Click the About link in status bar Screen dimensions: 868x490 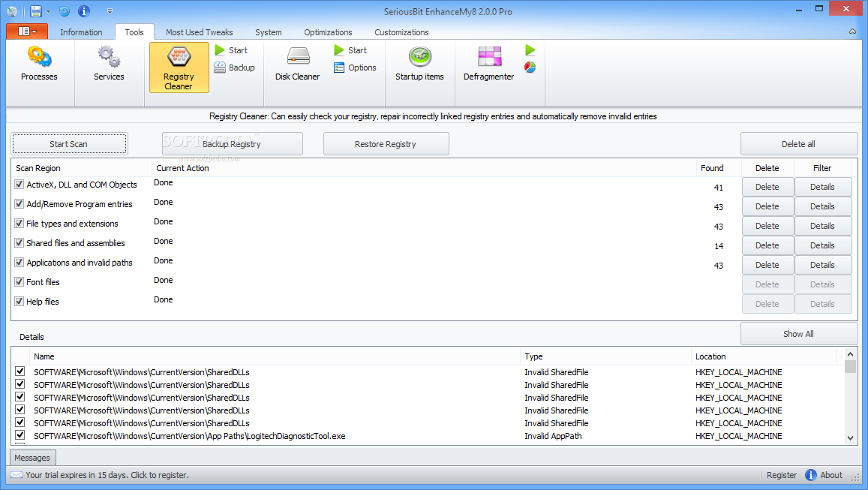click(831, 475)
